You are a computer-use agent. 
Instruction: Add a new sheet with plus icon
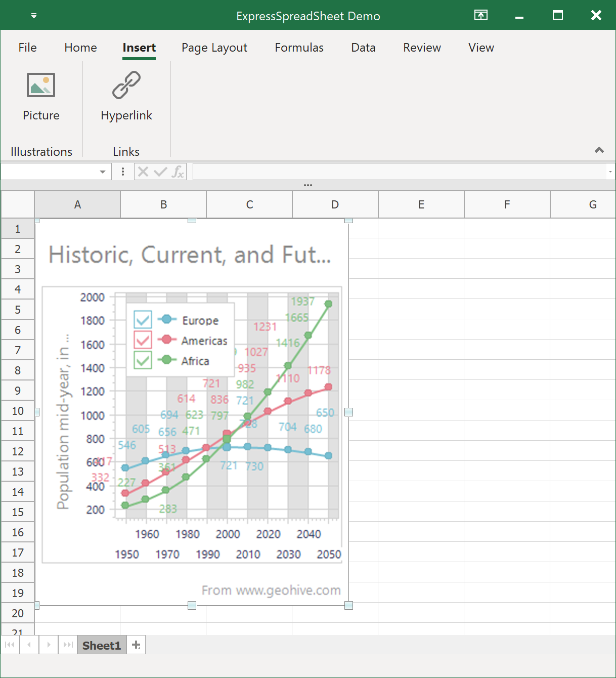click(x=136, y=645)
